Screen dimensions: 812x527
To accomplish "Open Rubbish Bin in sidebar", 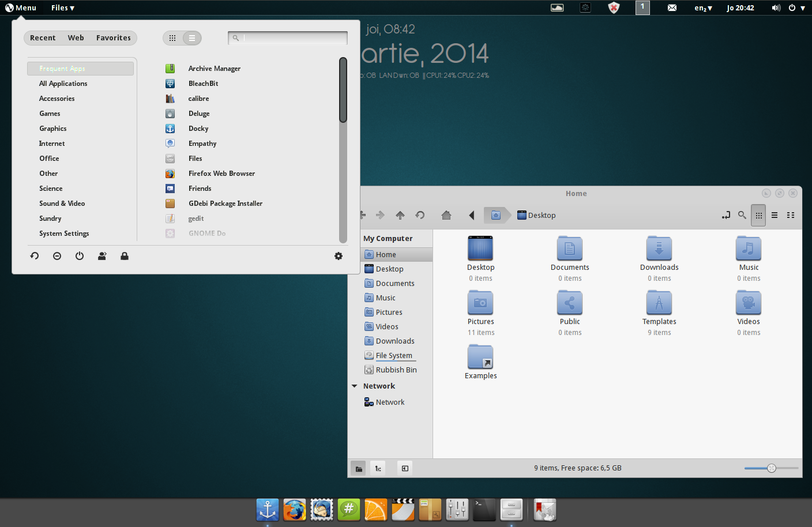I will pyautogui.click(x=396, y=370).
